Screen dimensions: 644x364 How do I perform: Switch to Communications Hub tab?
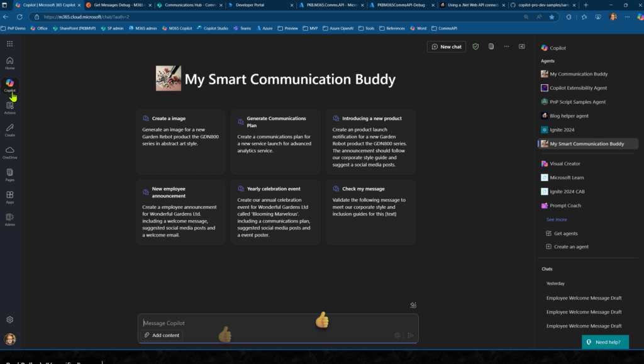click(x=190, y=5)
